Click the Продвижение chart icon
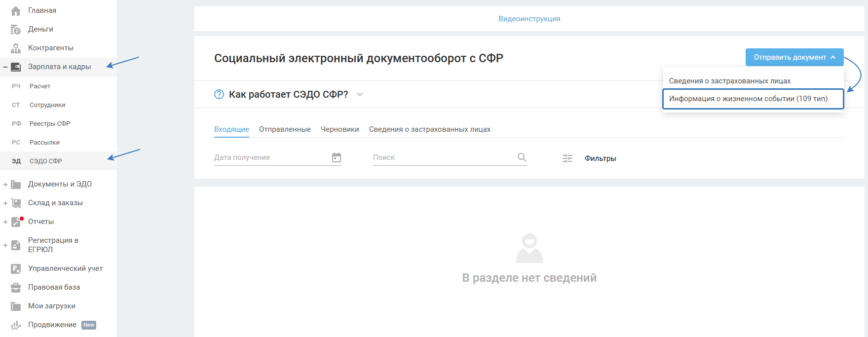 tap(16, 325)
